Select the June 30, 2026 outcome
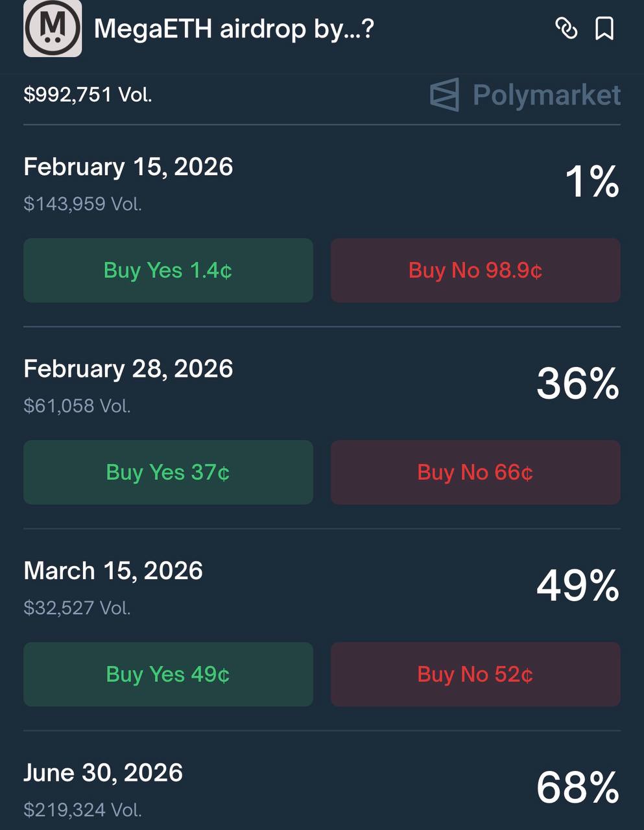The height and width of the screenshot is (830, 644). pyautogui.click(x=103, y=773)
